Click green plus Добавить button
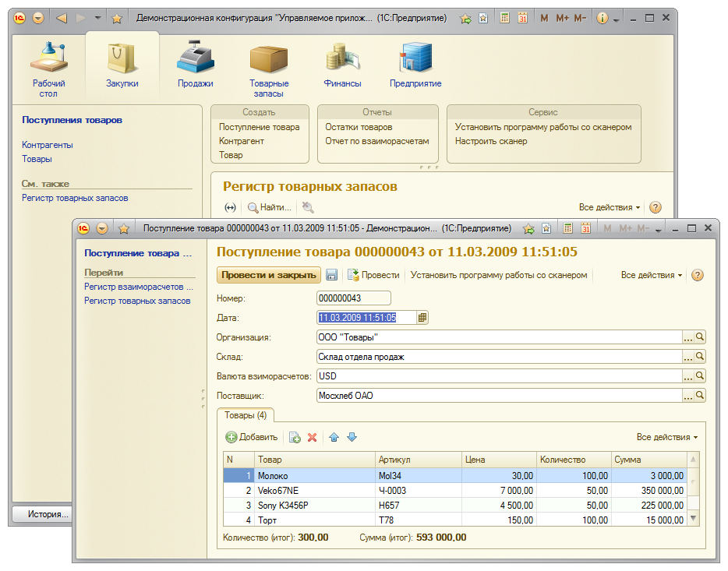Viewport: 728px width, 571px height. 252,437
